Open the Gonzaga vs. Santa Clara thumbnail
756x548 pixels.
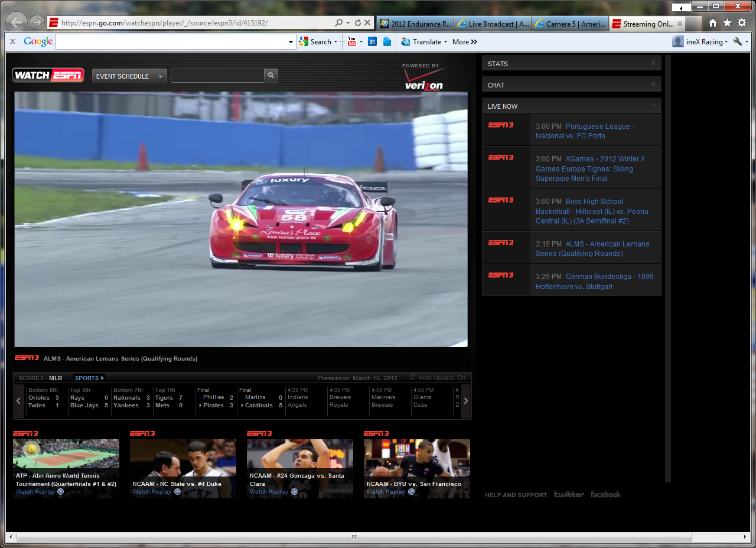pos(300,469)
